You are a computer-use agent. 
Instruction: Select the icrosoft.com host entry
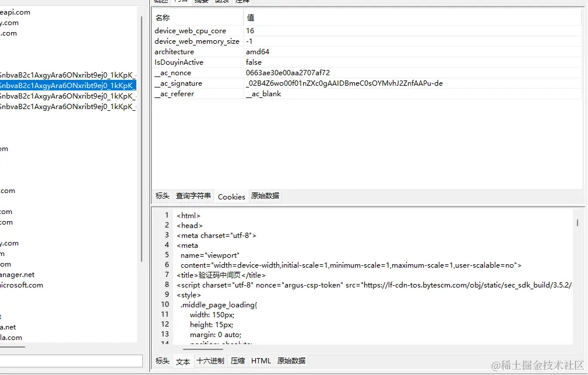22,285
